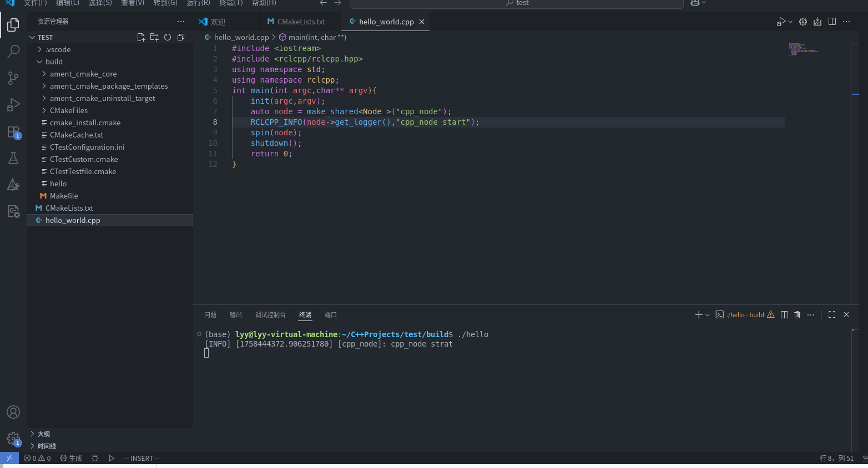Expand the 时间线 timeline section
This screenshot has width=868, height=468.
[110, 446]
